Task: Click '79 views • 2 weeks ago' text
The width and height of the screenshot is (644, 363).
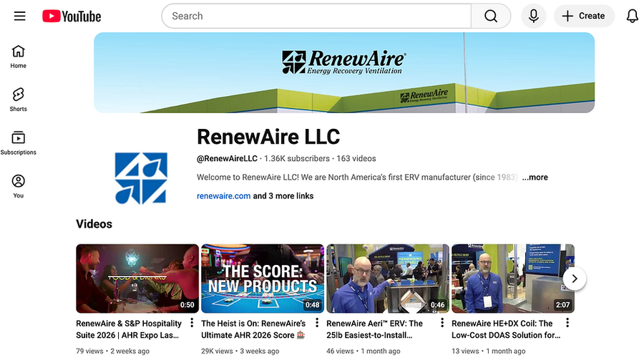Action: tap(113, 351)
